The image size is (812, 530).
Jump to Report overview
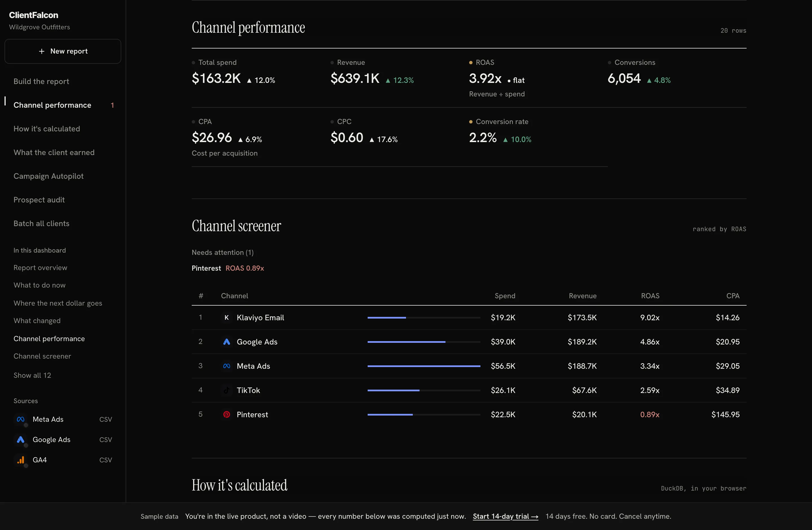pyautogui.click(x=40, y=268)
